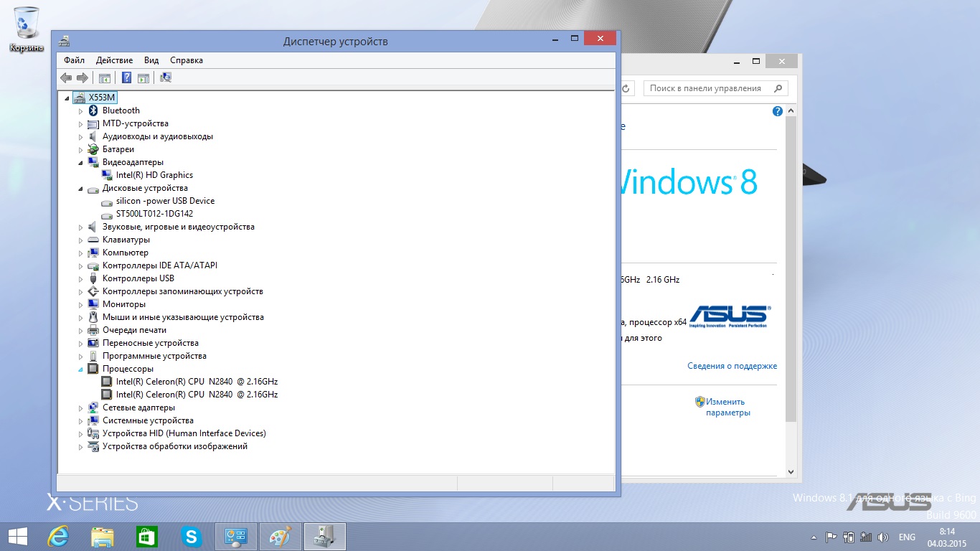Collapse the Дисковые устройства category
The image size is (980, 551).
coord(81,188)
